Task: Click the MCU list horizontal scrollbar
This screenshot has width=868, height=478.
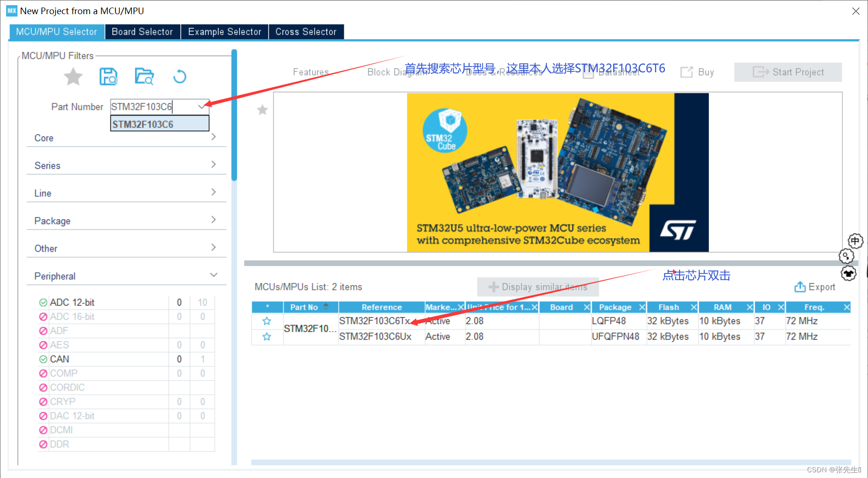Action: point(551,462)
